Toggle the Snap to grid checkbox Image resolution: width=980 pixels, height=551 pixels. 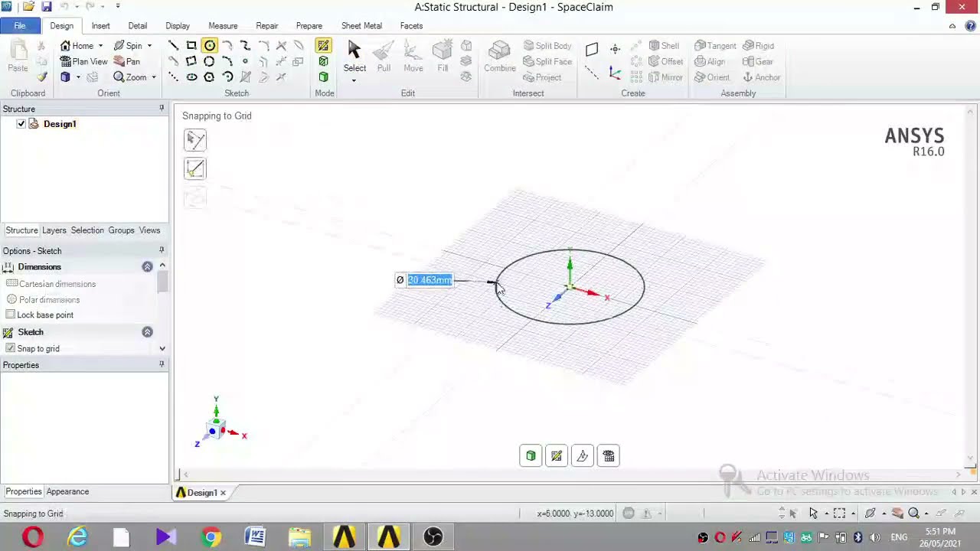tap(10, 349)
